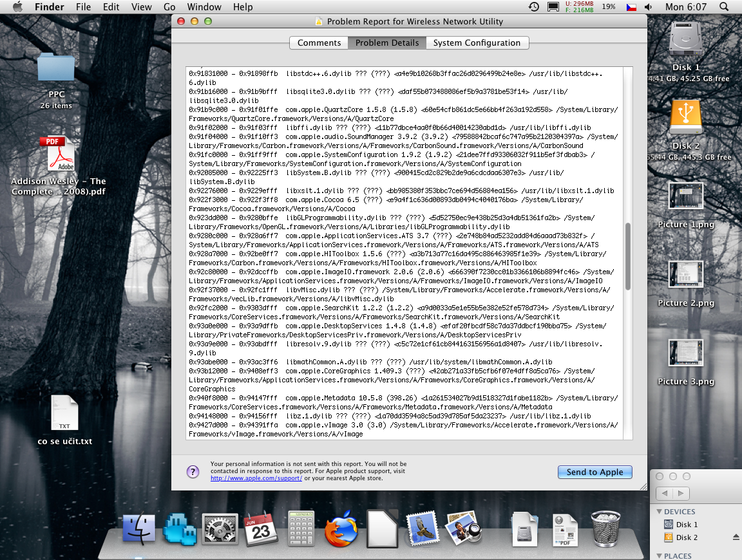Open the disk document stack in Dock
Image resolution: width=742 pixels, height=560 pixels.
525,529
